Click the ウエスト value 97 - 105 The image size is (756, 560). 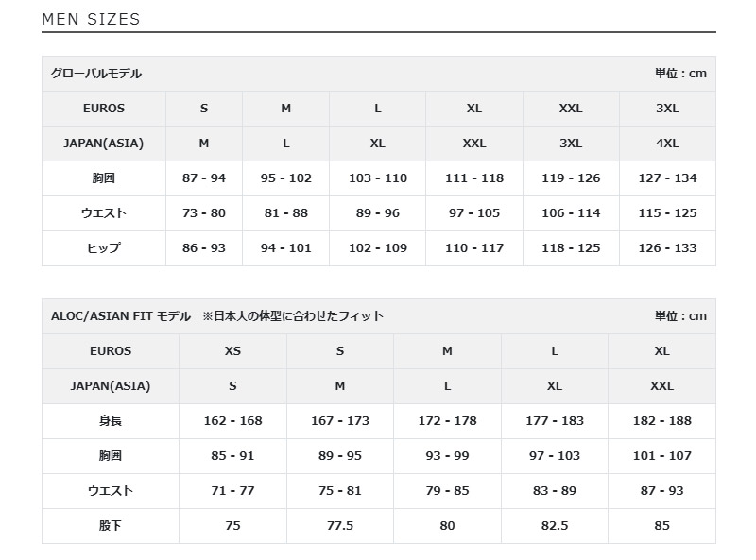click(x=474, y=213)
